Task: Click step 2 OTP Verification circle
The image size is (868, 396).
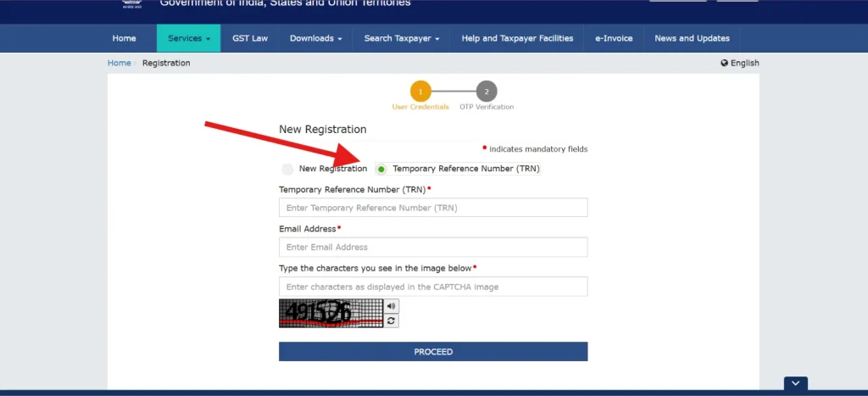Action: [486, 92]
